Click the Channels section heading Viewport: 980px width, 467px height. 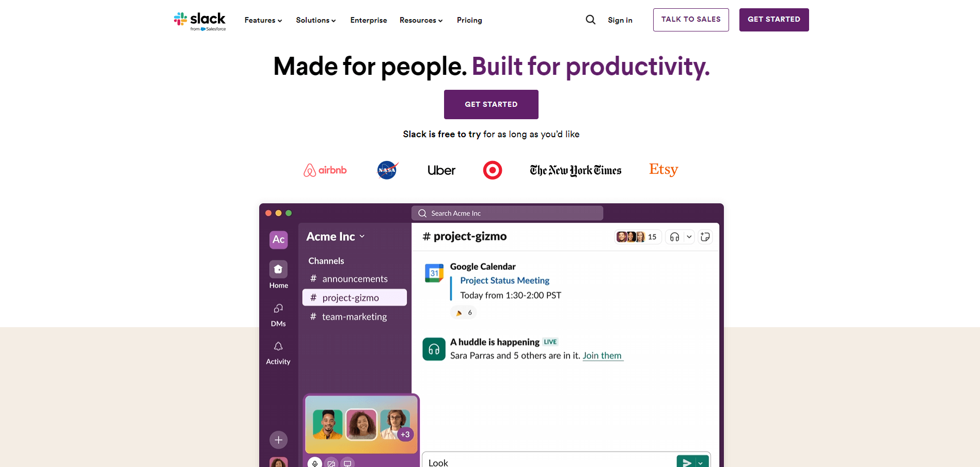tap(326, 261)
